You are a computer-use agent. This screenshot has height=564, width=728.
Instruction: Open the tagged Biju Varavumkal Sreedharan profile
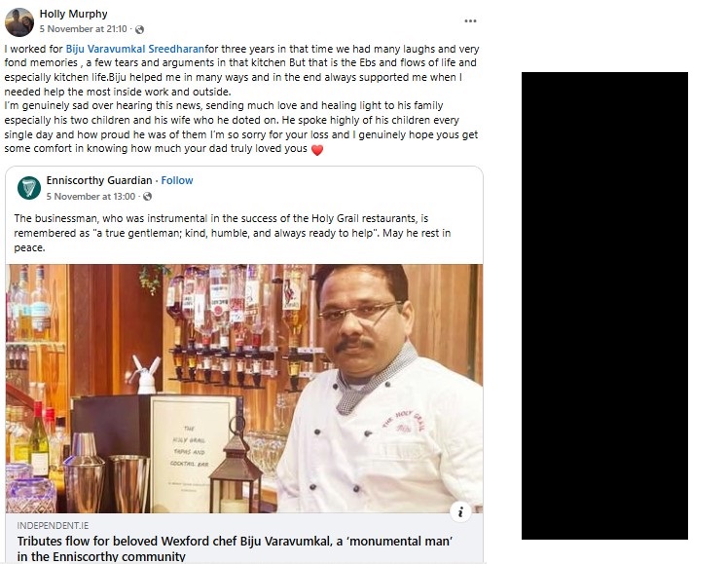coord(134,49)
